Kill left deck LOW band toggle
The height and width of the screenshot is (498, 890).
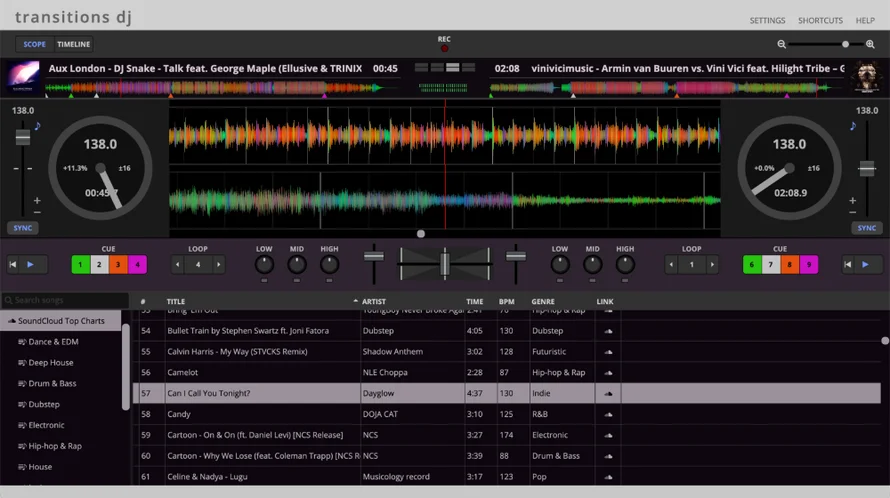click(265, 281)
